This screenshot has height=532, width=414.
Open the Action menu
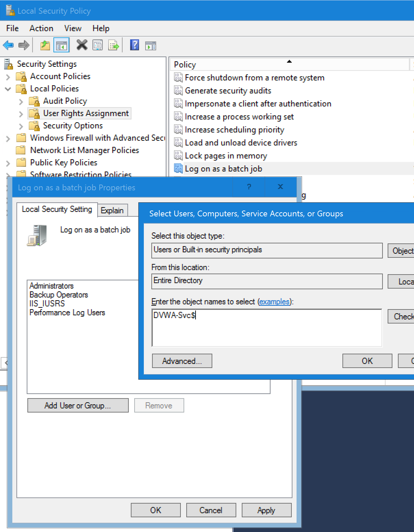click(41, 28)
